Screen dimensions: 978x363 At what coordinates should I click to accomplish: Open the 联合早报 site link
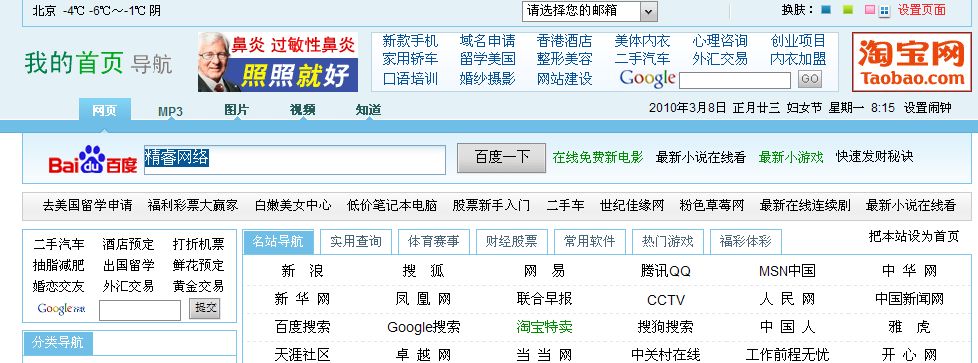pyautogui.click(x=545, y=299)
